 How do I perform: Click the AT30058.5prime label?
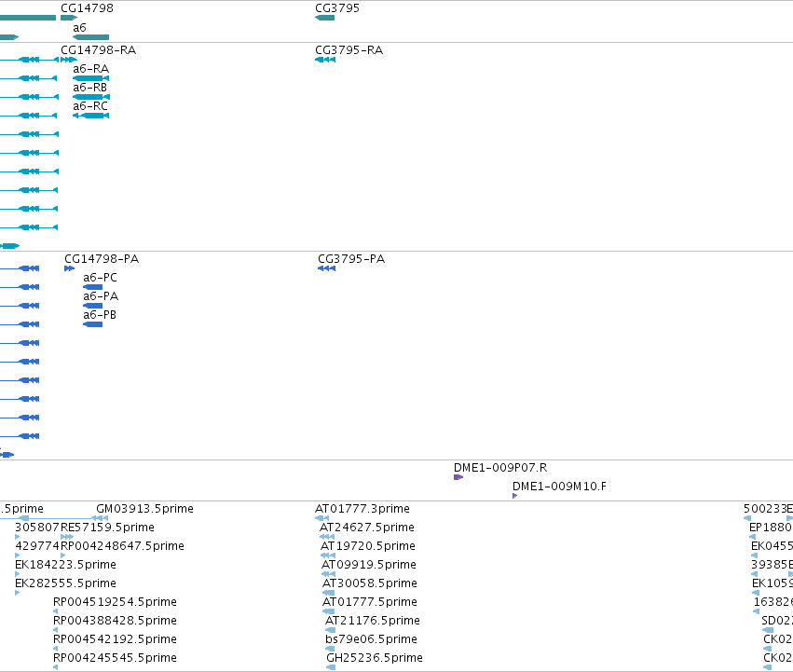[x=370, y=583]
